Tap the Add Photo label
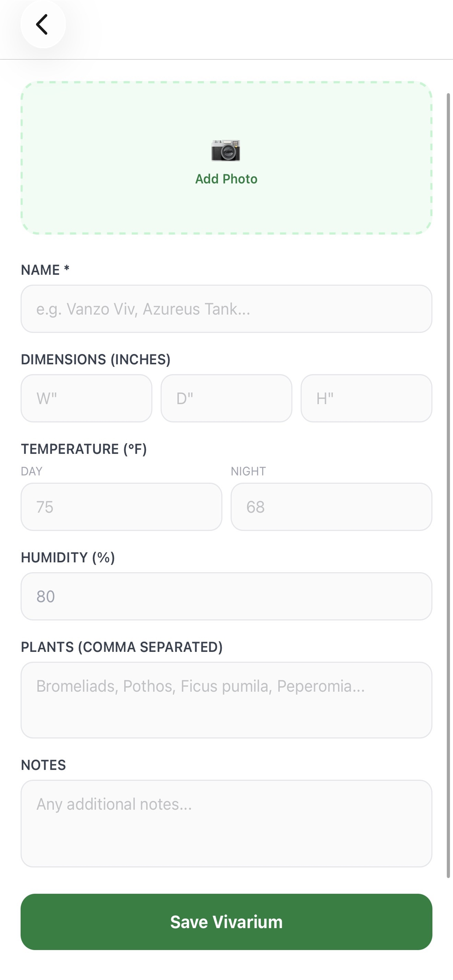Screen dimensions: 453x980 226,179
